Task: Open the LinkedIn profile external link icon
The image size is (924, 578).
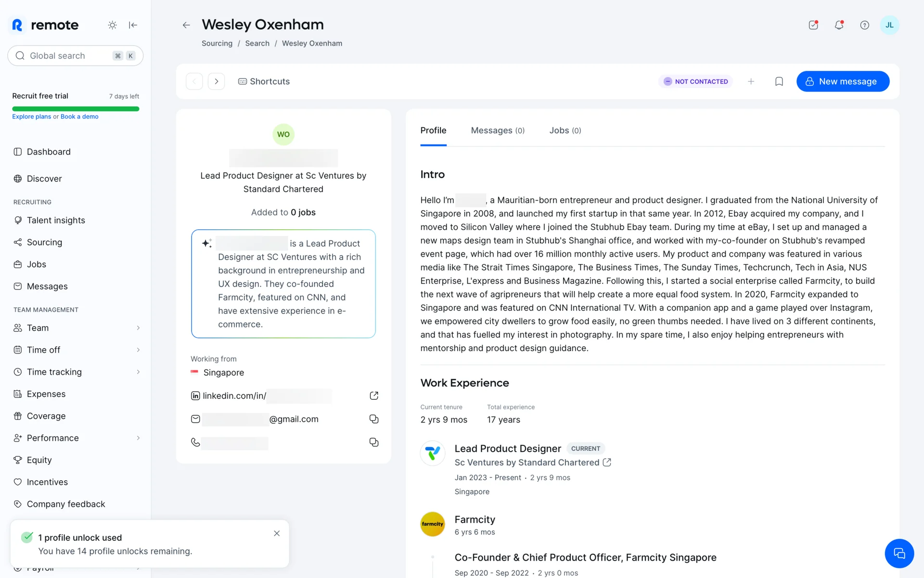Action: point(374,395)
